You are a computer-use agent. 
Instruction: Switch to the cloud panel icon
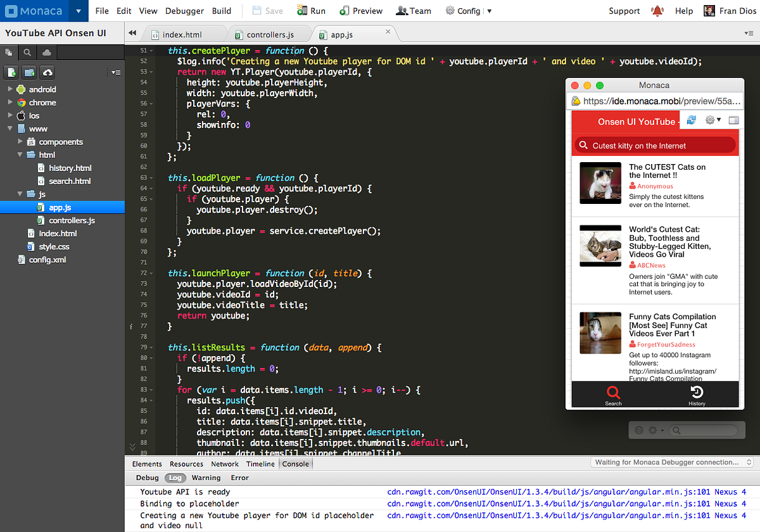[x=47, y=53]
